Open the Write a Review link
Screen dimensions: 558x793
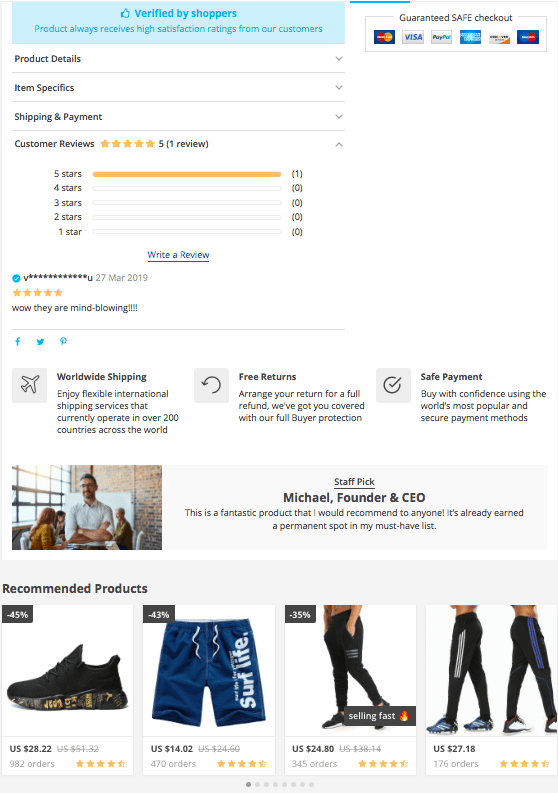tap(178, 255)
